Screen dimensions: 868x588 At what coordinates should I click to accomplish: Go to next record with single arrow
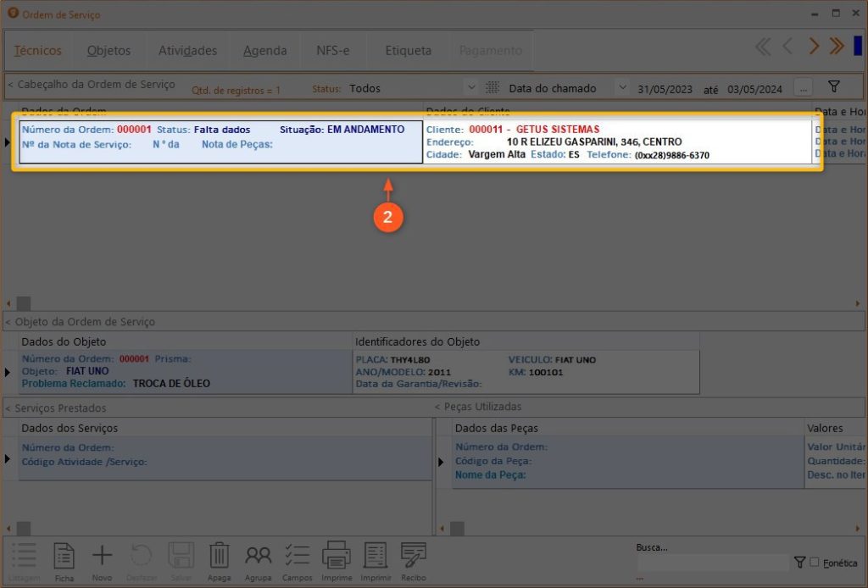(x=814, y=47)
